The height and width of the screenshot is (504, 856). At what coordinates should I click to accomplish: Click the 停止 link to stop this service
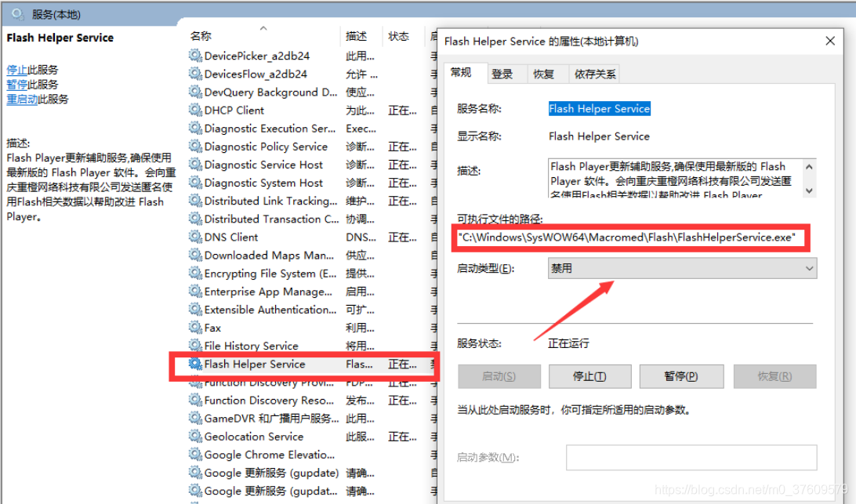point(17,70)
